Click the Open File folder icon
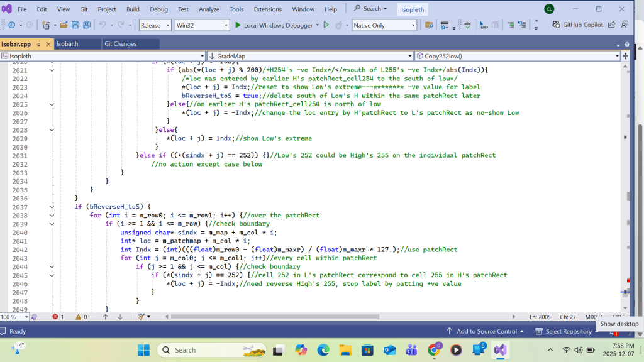 (64, 25)
